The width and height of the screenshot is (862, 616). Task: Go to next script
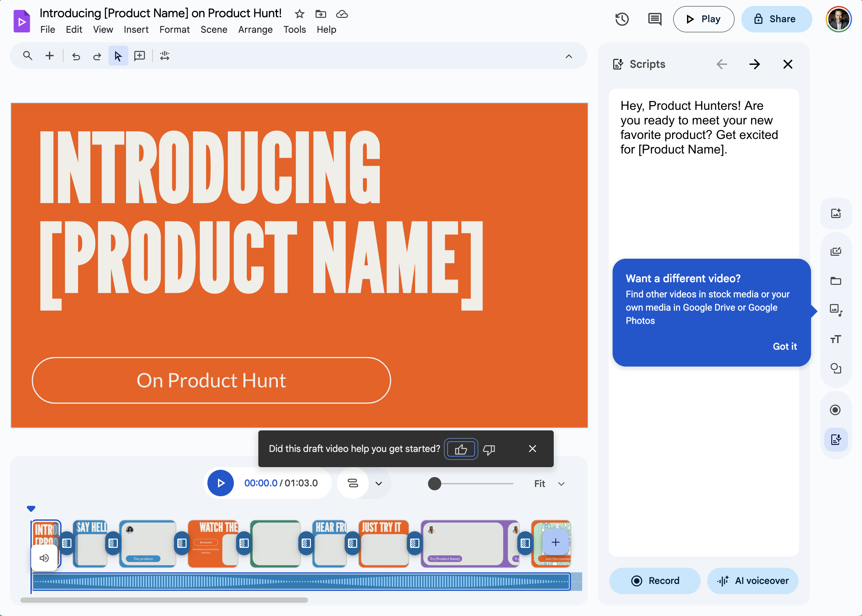click(x=755, y=64)
